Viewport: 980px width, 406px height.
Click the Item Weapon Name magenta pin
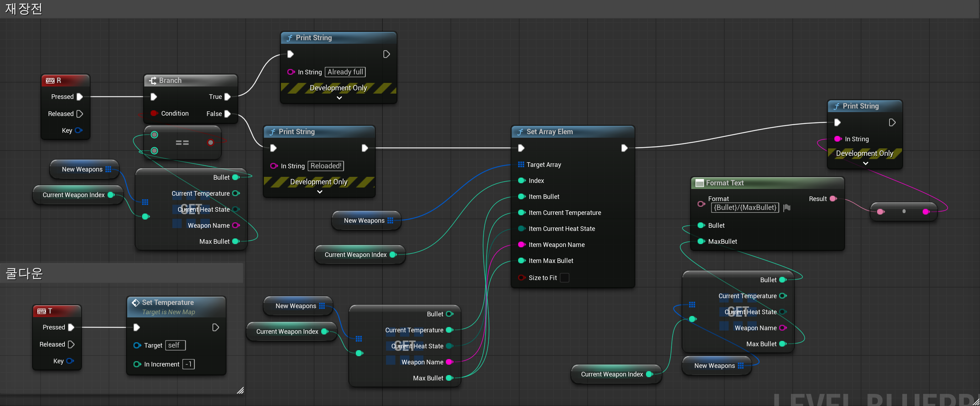[x=522, y=244]
